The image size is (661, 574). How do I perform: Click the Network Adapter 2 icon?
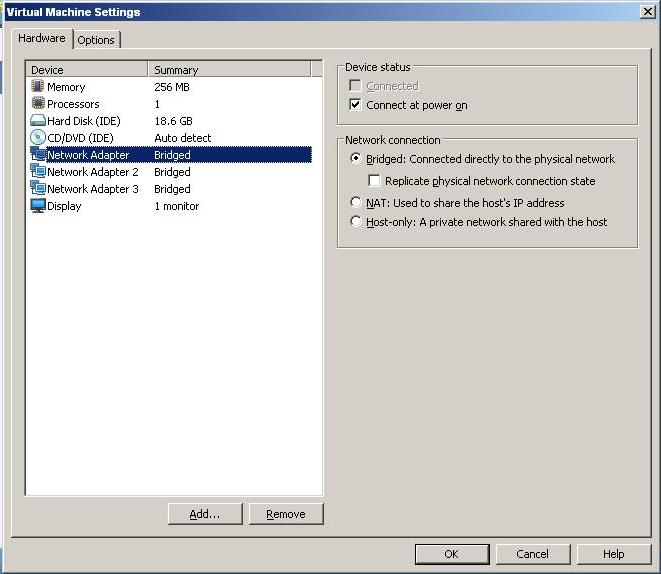(38, 171)
